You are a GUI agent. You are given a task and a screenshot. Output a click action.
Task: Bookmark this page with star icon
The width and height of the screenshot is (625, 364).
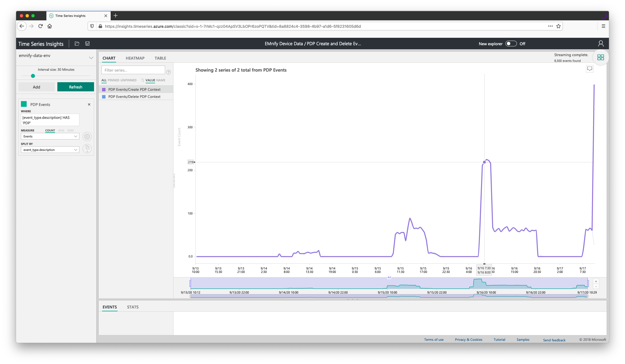pos(558,26)
